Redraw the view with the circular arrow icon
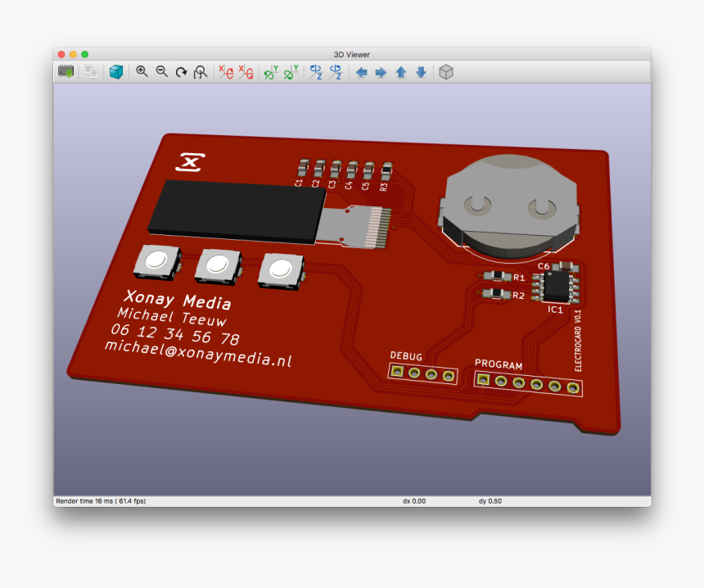The height and width of the screenshot is (588, 704). 182,72
